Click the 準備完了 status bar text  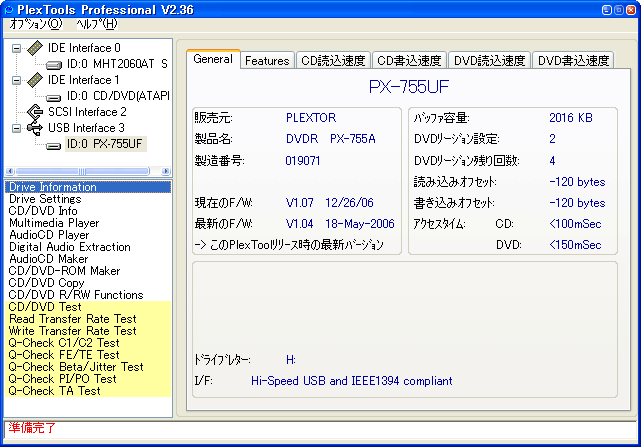32,428
